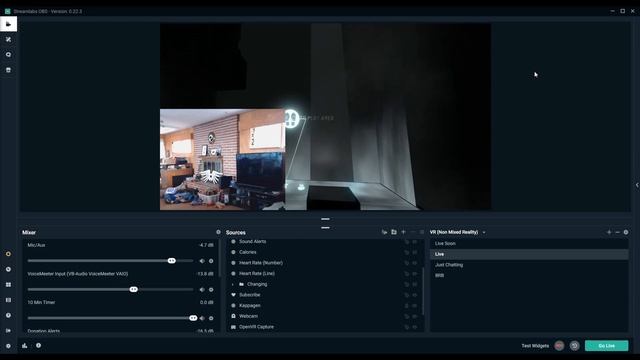
Task: Open the store icon in left sidebar
Action: point(8,70)
